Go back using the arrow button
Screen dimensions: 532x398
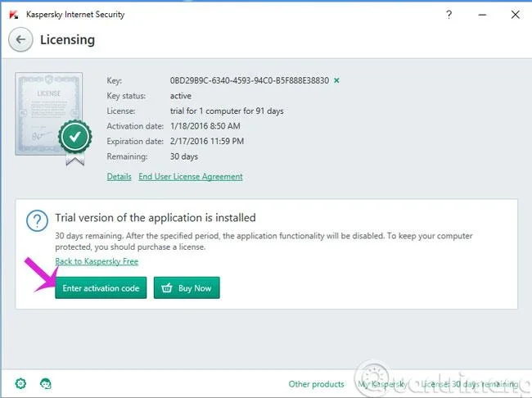(20, 40)
